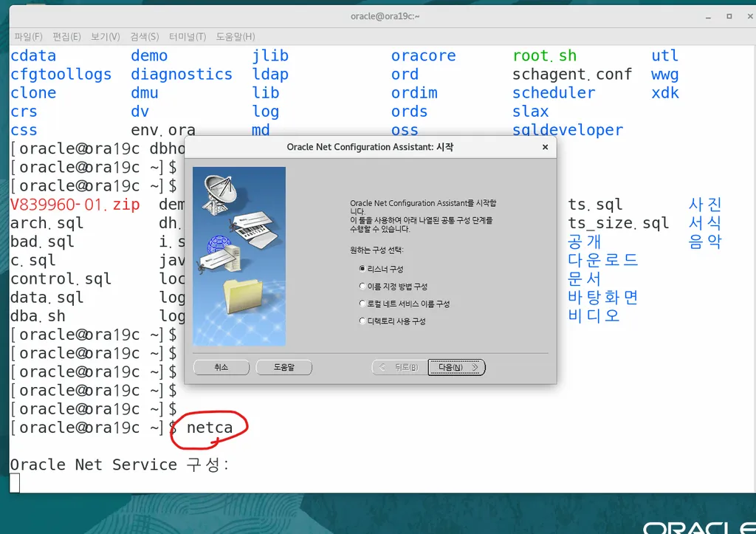Click the 음악 folder name

(705, 242)
